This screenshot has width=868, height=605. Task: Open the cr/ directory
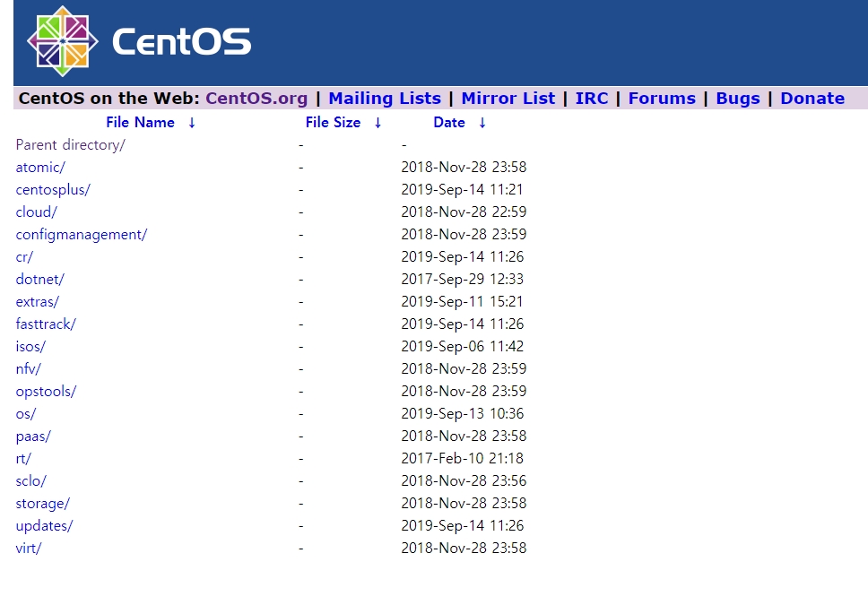[24, 257]
